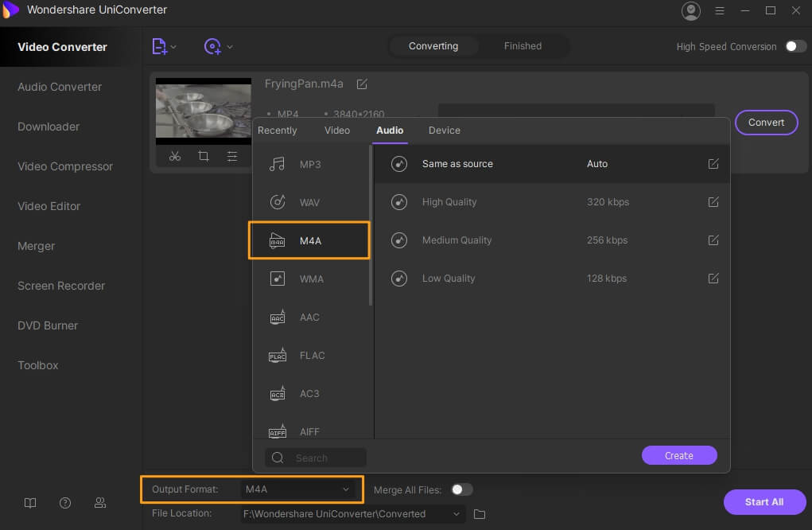812x530 pixels.
Task: Open the Output Format M4A dropdown
Action: (x=297, y=489)
